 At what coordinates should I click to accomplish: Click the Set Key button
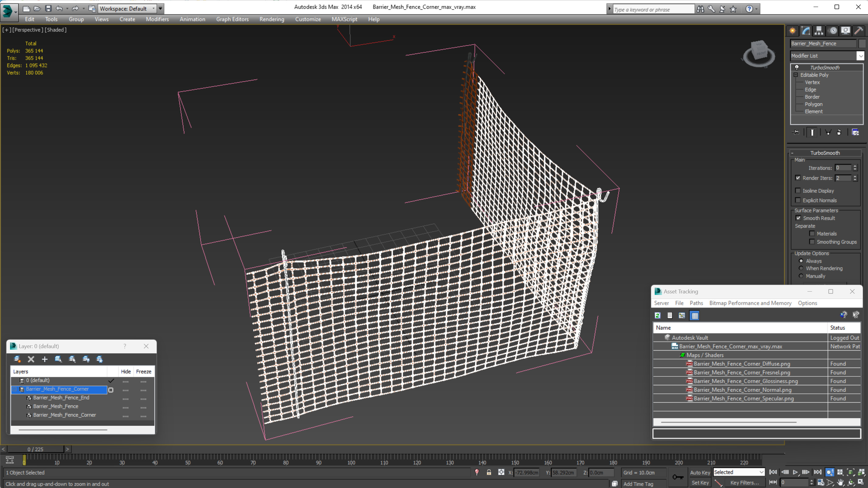point(700,483)
